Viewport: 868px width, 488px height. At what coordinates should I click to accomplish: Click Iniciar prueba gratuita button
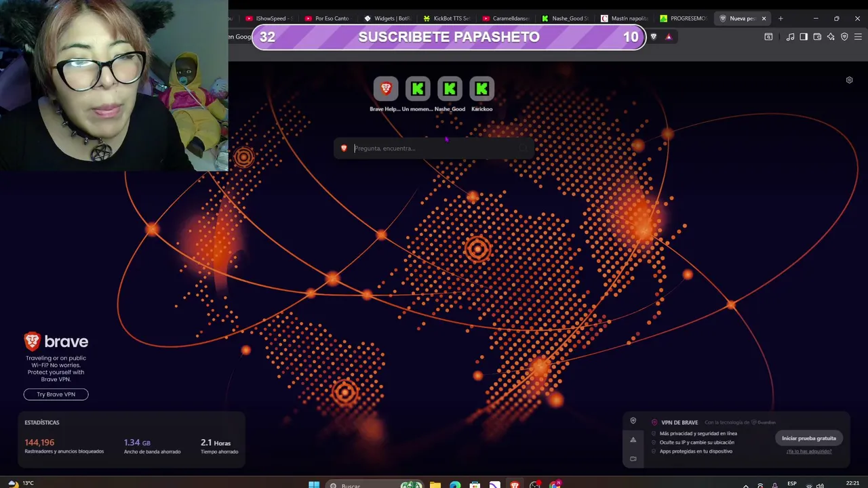coord(808,439)
